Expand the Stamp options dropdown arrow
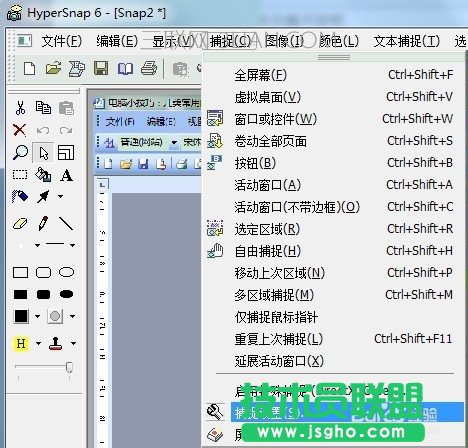The width and height of the screenshot is (468, 448). pos(73,343)
